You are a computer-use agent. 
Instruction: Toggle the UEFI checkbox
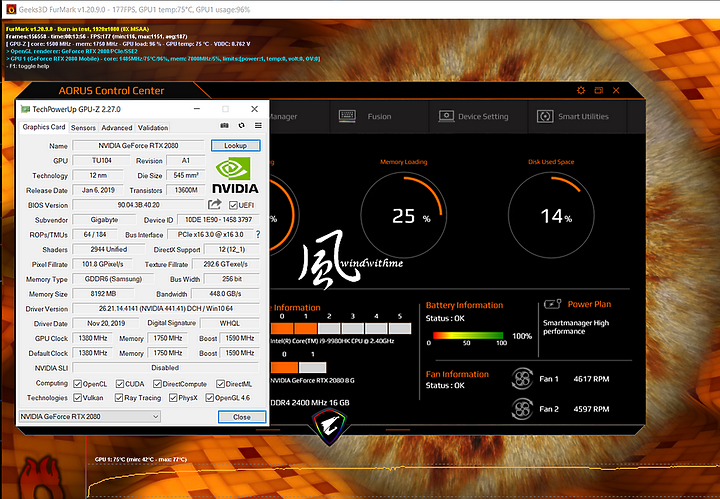233,205
